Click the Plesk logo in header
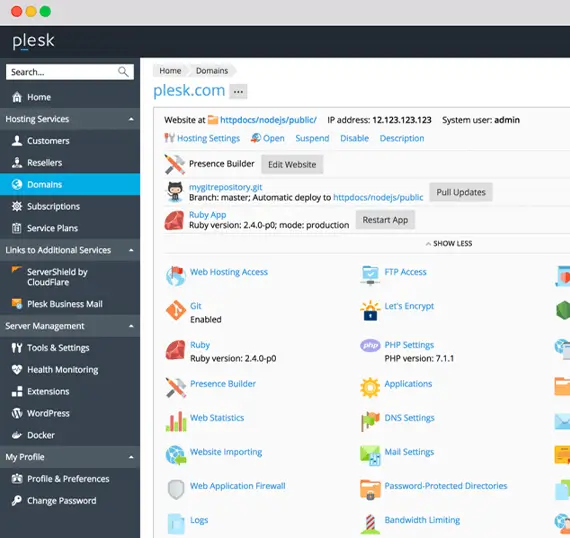Image resolution: width=570 pixels, height=538 pixels. click(33, 41)
